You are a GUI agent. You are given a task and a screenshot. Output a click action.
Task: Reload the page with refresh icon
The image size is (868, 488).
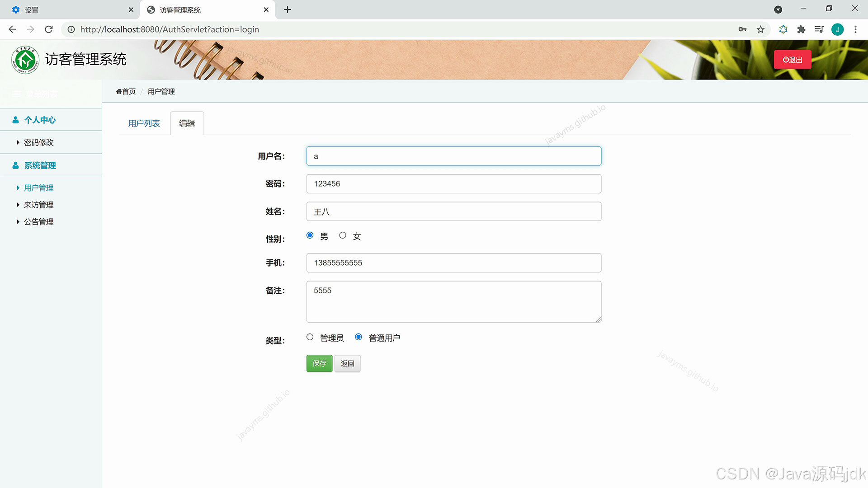(49, 29)
